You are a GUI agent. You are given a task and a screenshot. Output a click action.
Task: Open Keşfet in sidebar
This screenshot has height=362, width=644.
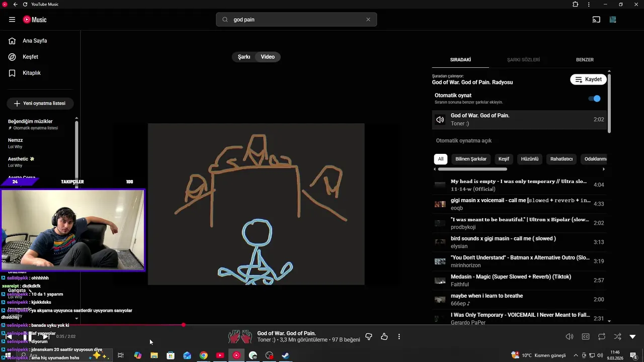30,57
